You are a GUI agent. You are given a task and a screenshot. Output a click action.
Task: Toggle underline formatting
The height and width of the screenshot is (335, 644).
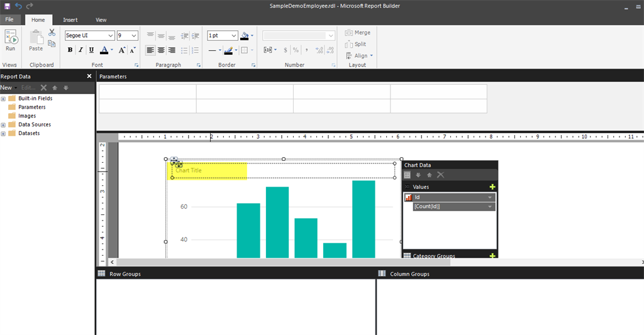91,50
